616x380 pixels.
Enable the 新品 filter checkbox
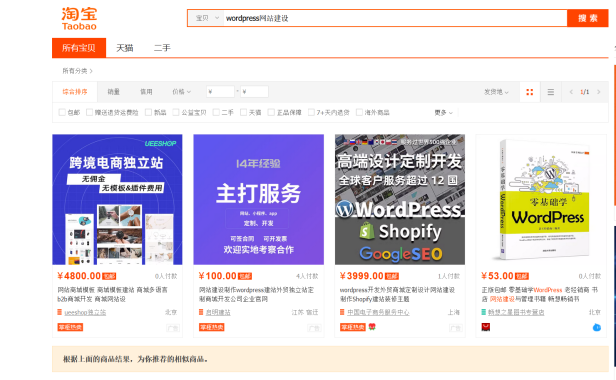148,112
